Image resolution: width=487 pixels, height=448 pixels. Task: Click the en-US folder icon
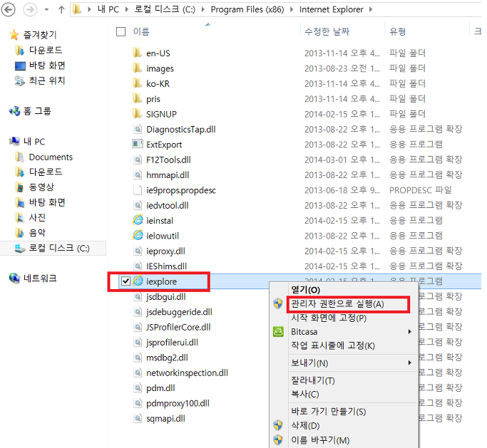(138, 53)
